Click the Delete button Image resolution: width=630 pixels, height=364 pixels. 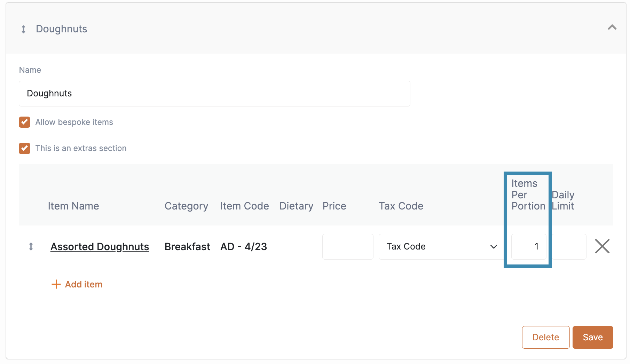pos(546,337)
